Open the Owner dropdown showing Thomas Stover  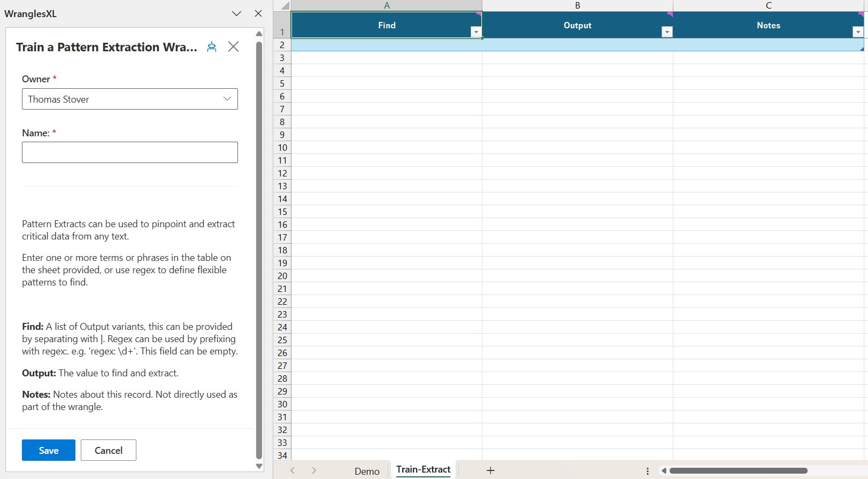[130, 99]
